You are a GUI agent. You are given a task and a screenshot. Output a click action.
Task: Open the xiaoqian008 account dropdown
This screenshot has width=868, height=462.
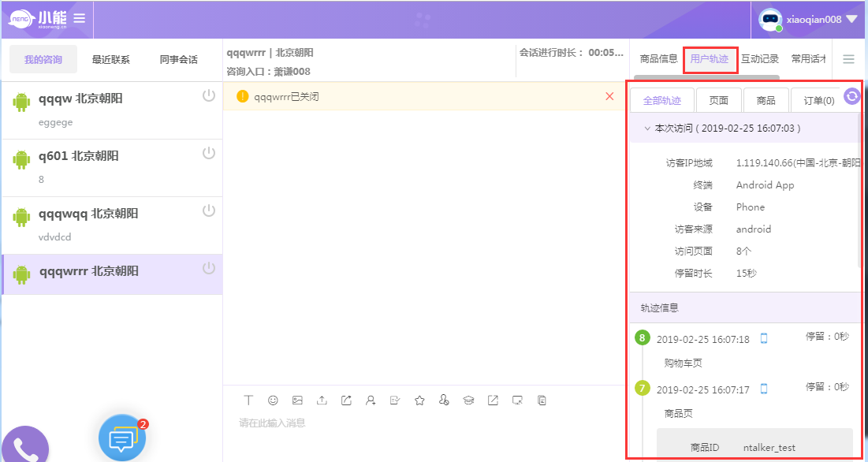[x=851, y=20]
